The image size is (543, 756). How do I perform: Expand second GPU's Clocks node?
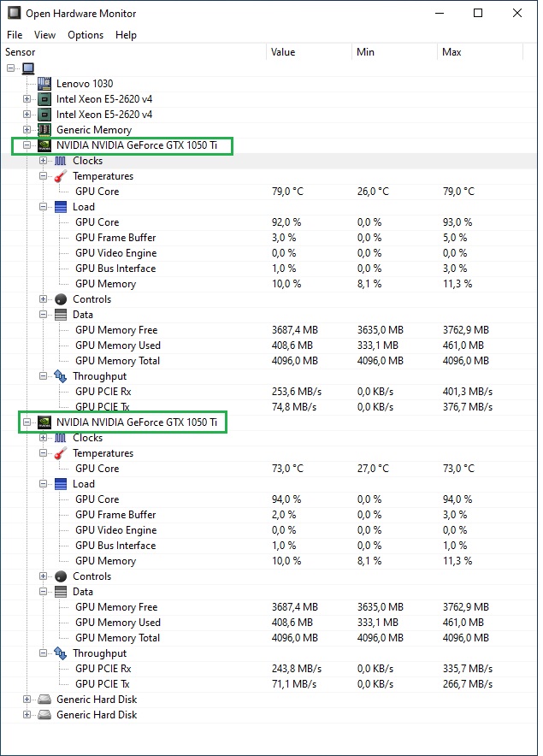43,438
